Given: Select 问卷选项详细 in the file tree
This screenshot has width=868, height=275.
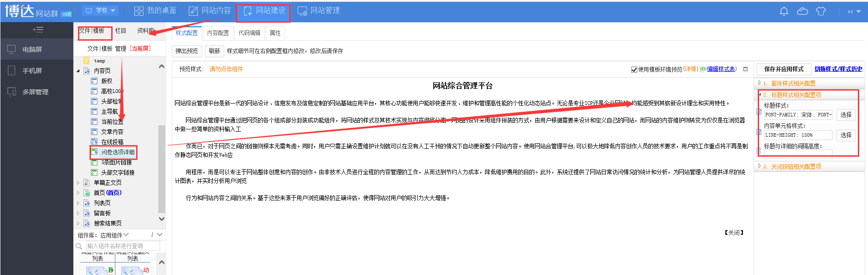Looking at the screenshot, I should click(118, 152).
